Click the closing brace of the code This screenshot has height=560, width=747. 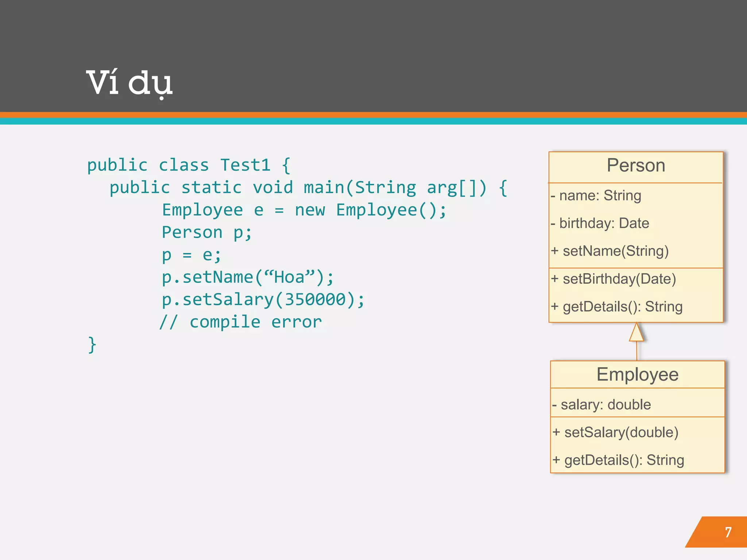coord(92,345)
